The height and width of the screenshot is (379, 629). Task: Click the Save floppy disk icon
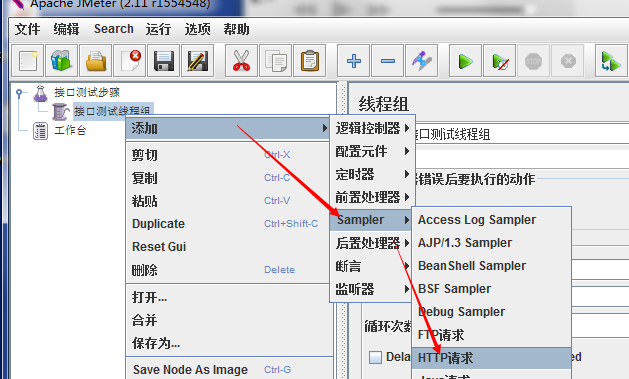coord(164,61)
